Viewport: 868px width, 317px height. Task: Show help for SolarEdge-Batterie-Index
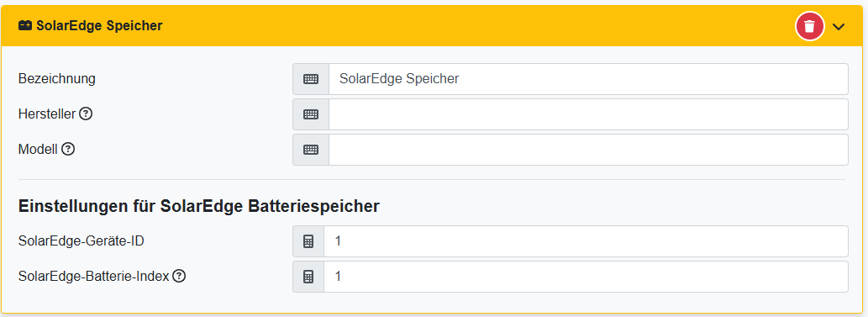pyautogui.click(x=178, y=276)
